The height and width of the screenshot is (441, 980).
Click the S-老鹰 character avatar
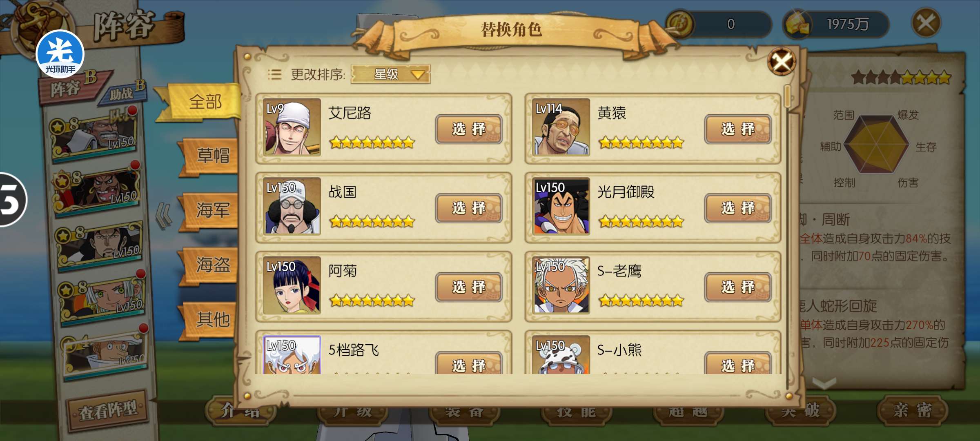[561, 285]
